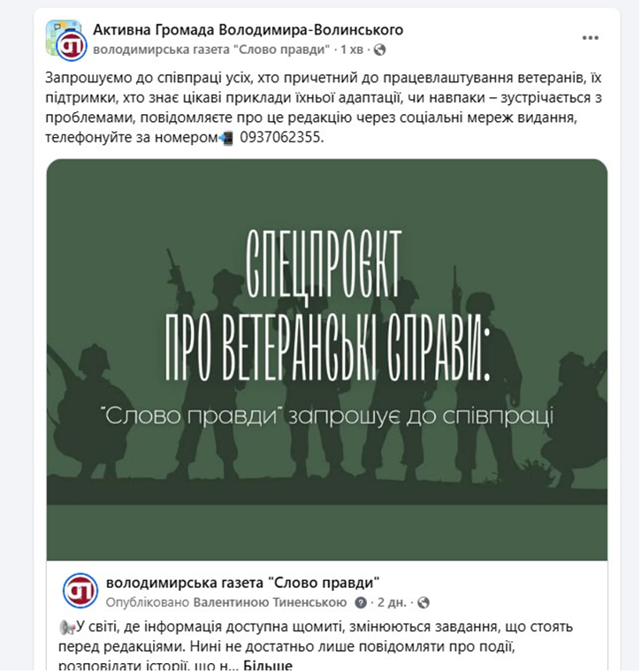Click the shared text beginning 'У світі, де інформація'

[x=316, y=646]
